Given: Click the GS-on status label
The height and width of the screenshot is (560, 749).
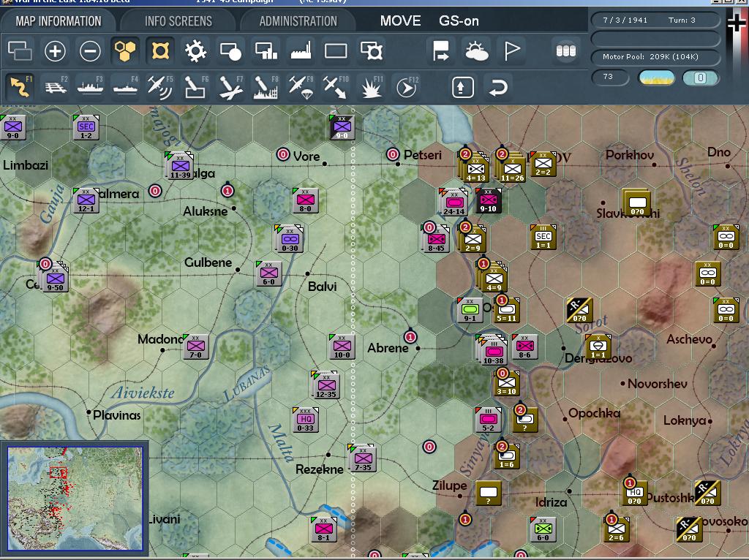Looking at the screenshot, I should click(x=459, y=20).
